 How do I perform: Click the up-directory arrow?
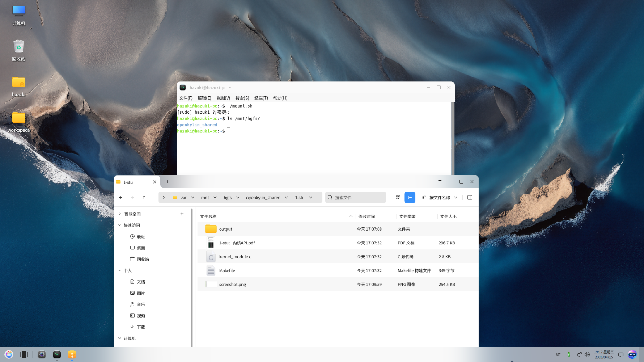pyautogui.click(x=144, y=197)
